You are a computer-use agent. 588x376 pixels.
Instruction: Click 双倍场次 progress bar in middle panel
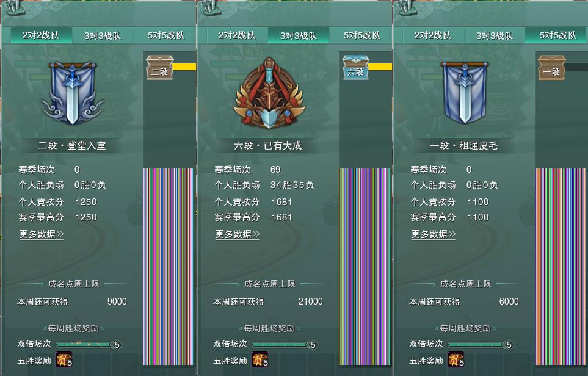coord(285,344)
